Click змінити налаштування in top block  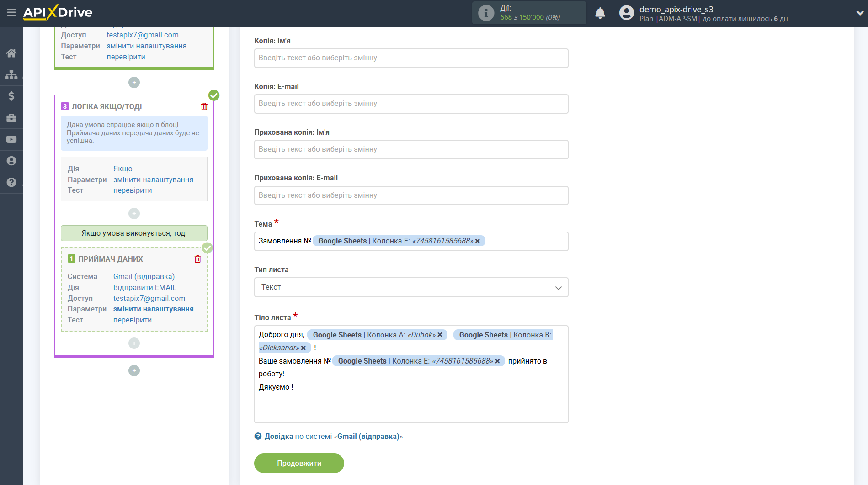pyautogui.click(x=146, y=46)
